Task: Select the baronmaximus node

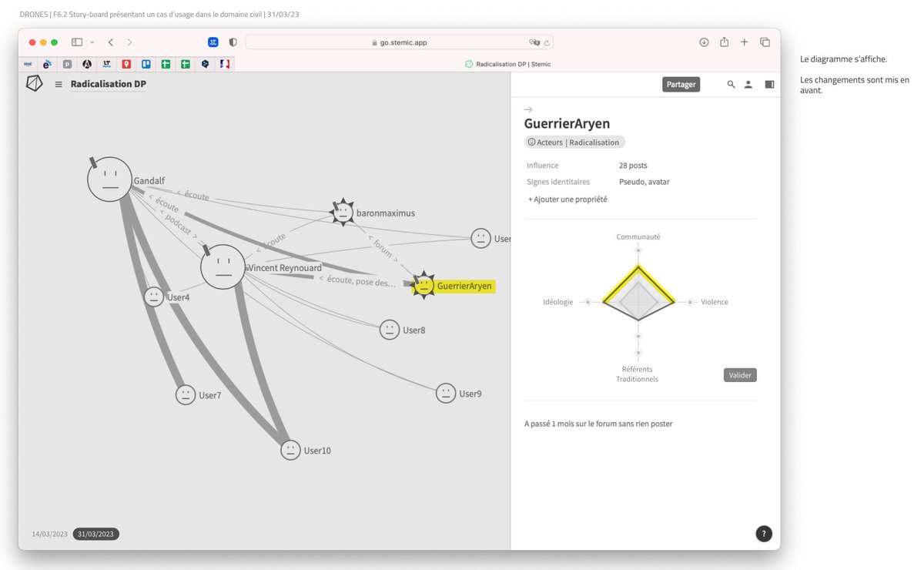Action: click(342, 212)
